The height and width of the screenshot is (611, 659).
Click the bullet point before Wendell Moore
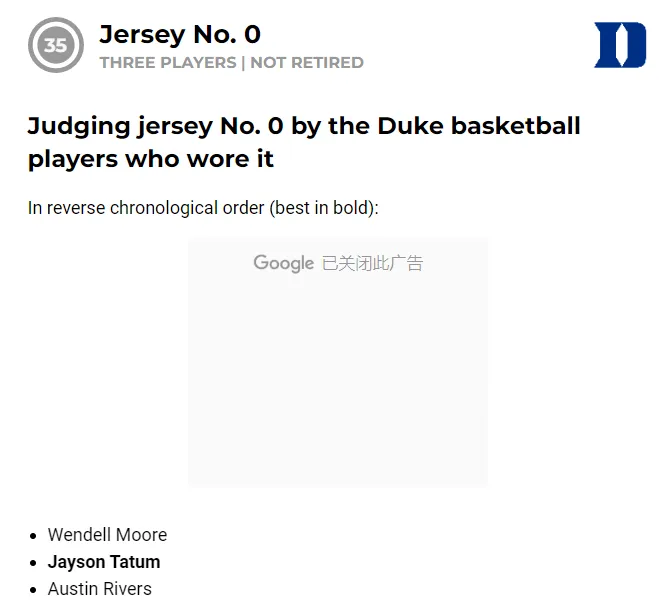pos(35,536)
